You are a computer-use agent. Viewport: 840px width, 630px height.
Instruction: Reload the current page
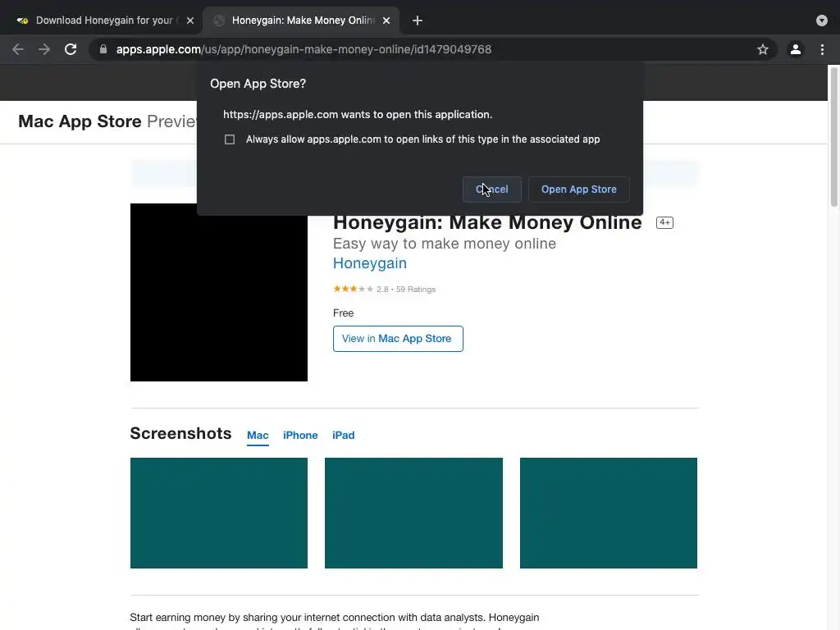(x=71, y=49)
